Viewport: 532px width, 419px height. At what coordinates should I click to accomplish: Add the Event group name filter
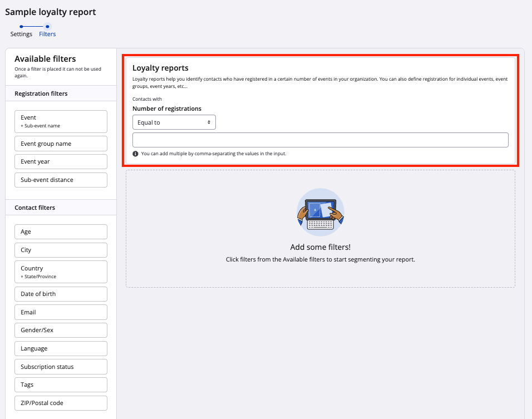[61, 144]
